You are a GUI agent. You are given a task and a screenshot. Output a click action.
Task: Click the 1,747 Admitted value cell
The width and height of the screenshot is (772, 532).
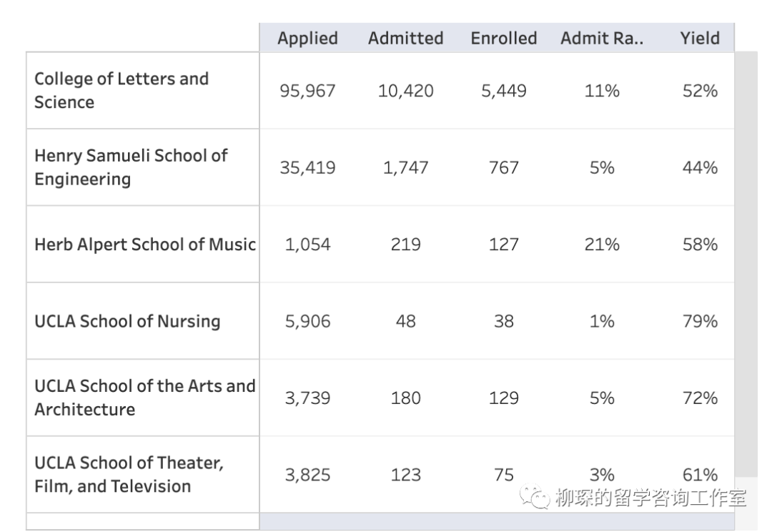click(x=406, y=167)
